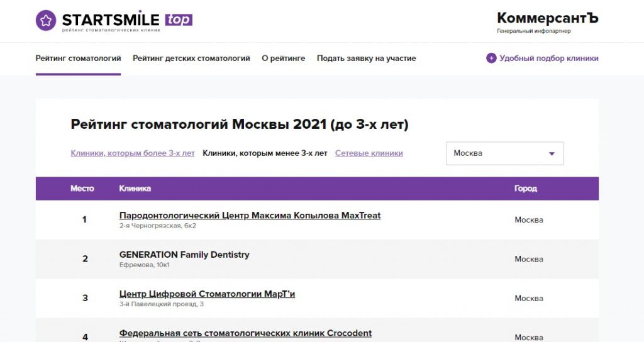The height and width of the screenshot is (342, 644).
Task: Open Центр Цифровой Стоматологии МарТ'и link
Action: point(207,294)
